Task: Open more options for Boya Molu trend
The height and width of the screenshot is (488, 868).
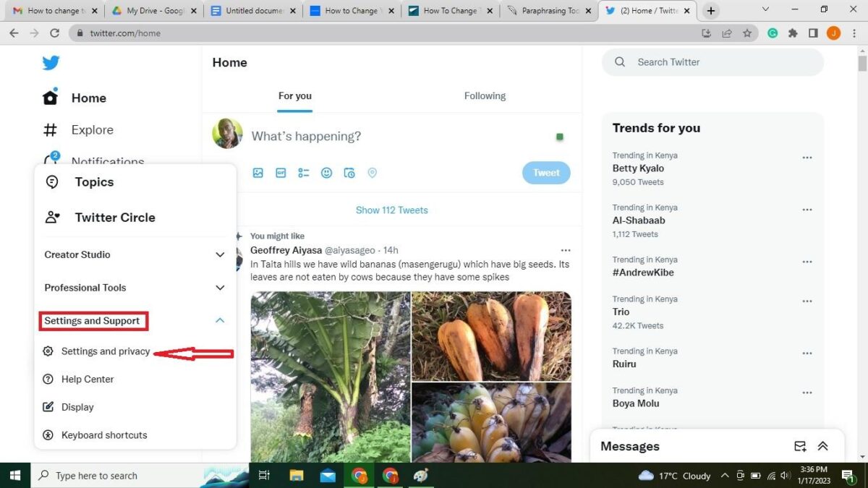Action: click(807, 393)
